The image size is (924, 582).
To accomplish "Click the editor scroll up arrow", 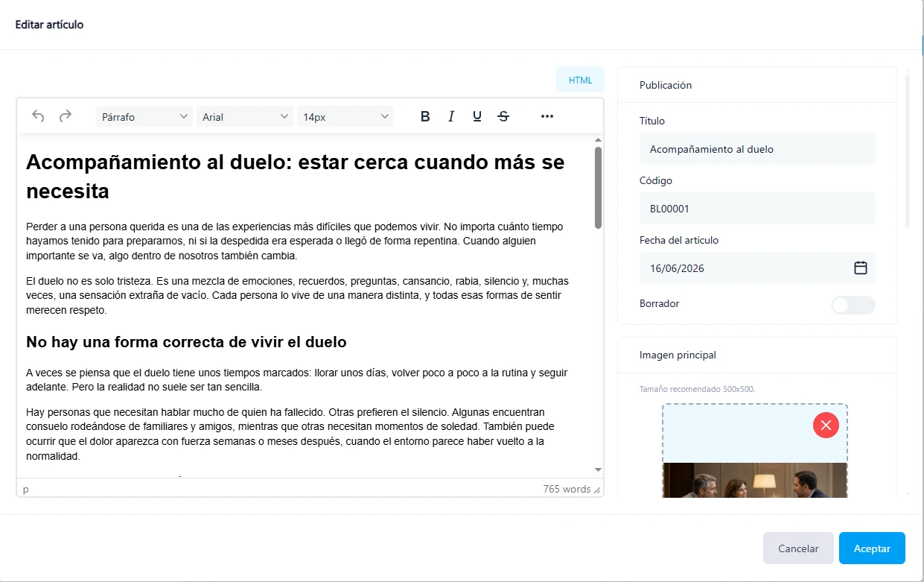I will (x=598, y=140).
